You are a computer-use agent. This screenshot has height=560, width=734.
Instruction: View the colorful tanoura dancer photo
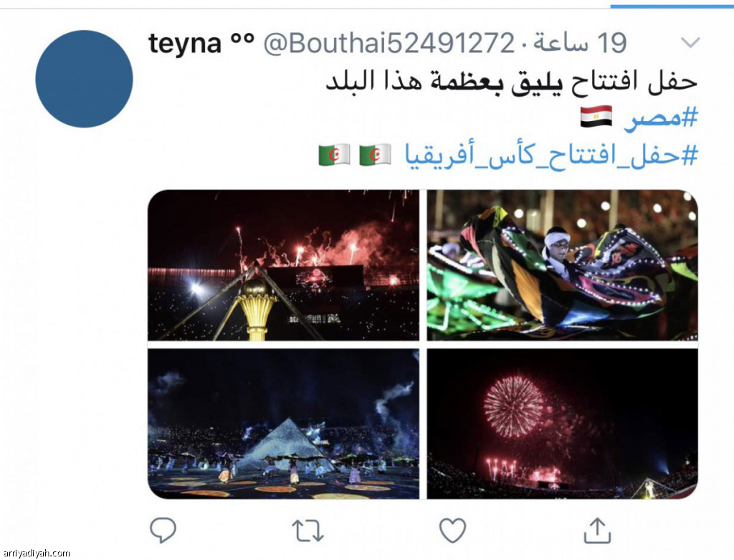click(x=562, y=265)
